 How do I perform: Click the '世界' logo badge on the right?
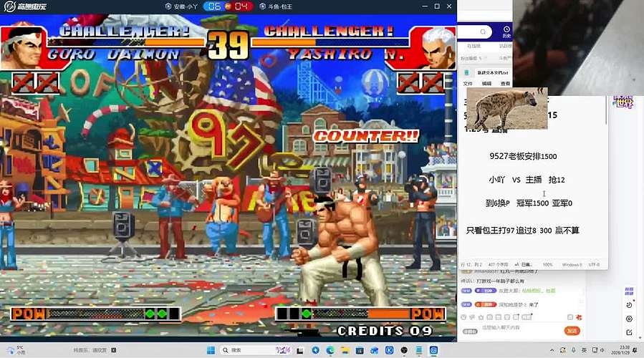click(x=623, y=101)
